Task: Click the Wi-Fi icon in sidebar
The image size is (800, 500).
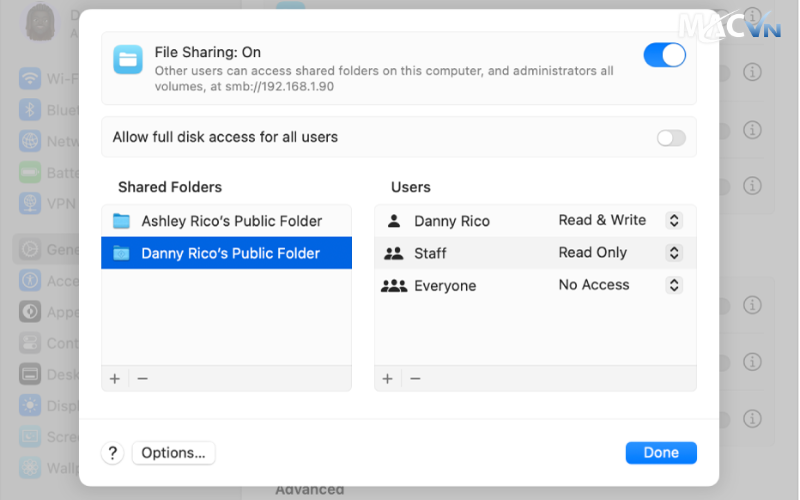Action: point(30,79)
